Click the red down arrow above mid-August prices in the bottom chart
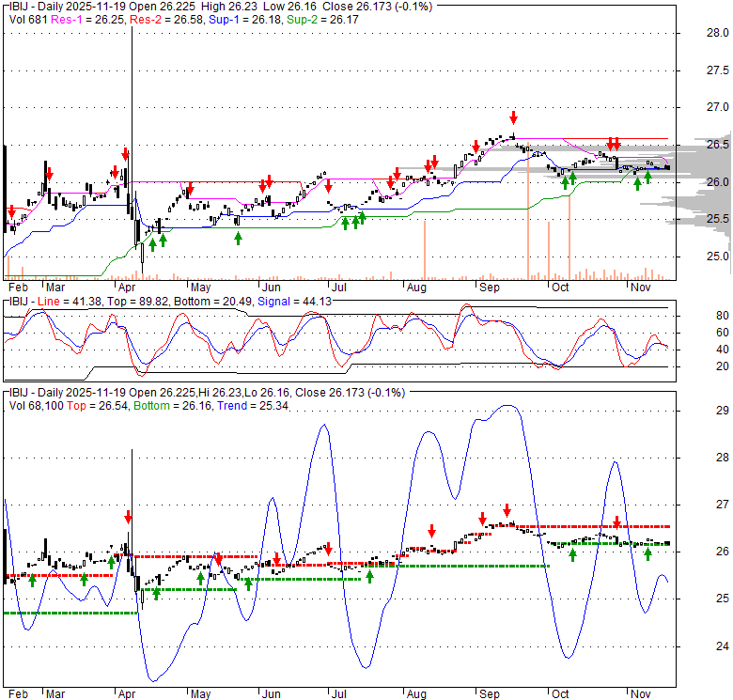733x700 pixels. point(431,530)
